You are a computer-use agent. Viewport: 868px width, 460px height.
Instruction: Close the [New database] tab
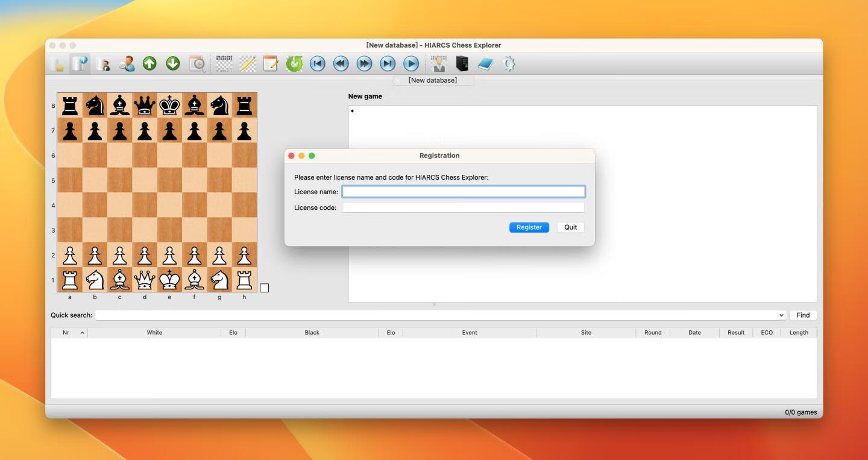(x=397, y=80)
